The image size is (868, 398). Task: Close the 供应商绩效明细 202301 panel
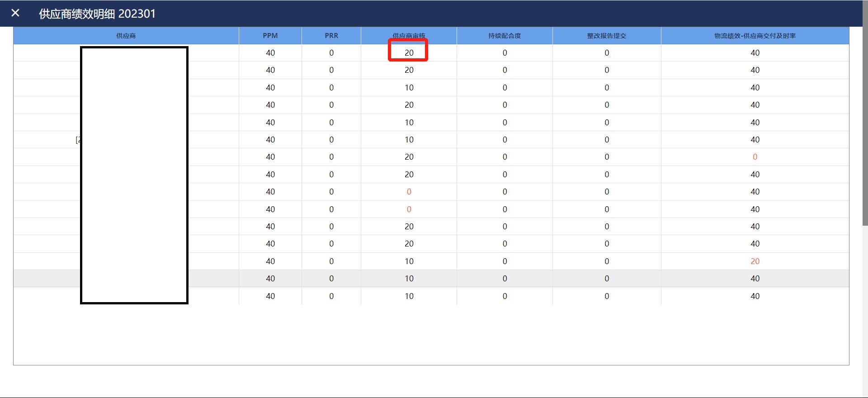click(x=15, y=13)
